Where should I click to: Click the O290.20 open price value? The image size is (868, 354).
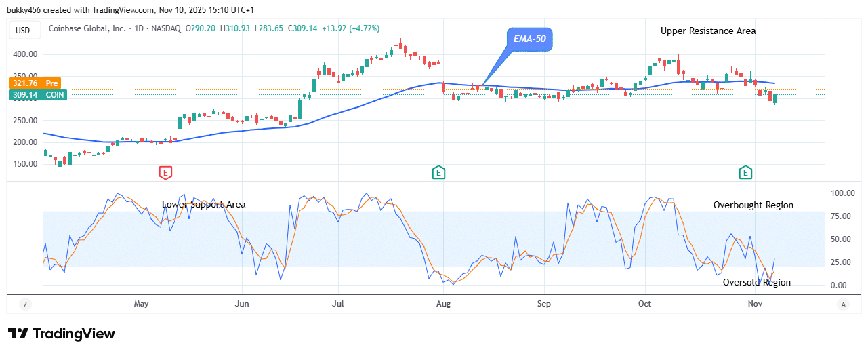(202, 28)
